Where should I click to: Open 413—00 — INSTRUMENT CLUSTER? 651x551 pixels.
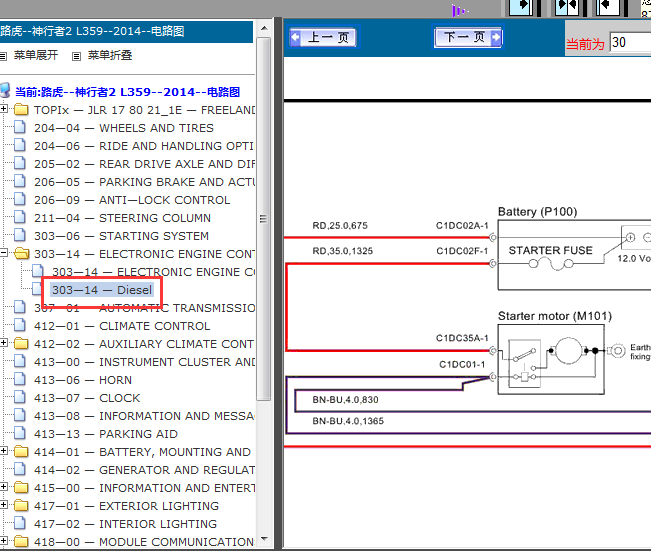[x=144, y=362]
